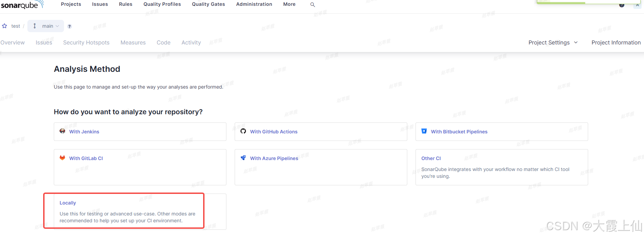The image size is (644, 237).
Task: Click the 'How do you want to analyze your repository?' text
Action: [128, 112]
